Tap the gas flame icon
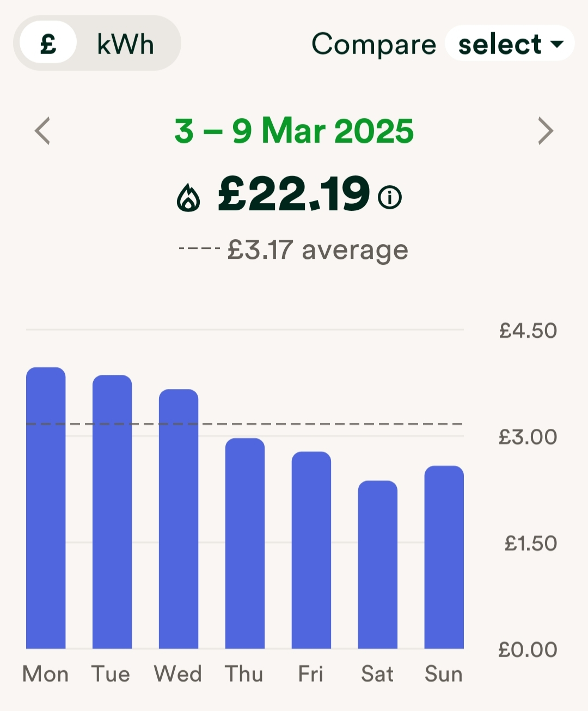 [x=188, y=197]
